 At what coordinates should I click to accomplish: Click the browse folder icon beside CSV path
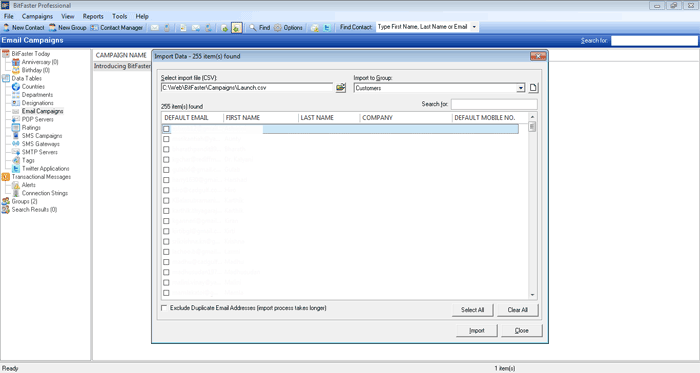coord(341,87)
